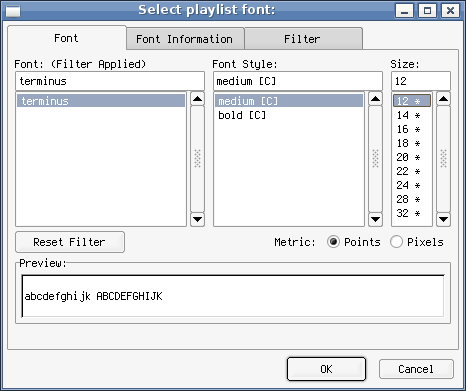Select bold [C] font style
Viewport: 466px width, 391px height.
point(289,115)
